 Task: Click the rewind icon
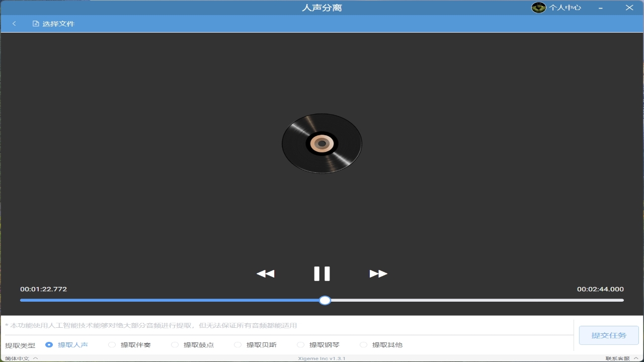point(265,274)
